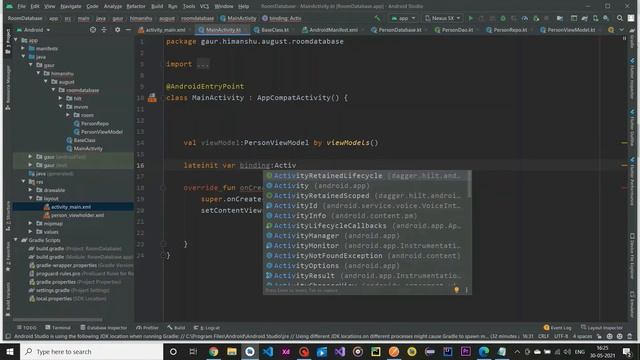This screenshot has height=360, width=640.
Task: Open the Terminal tool window
Action: point(58,327)
